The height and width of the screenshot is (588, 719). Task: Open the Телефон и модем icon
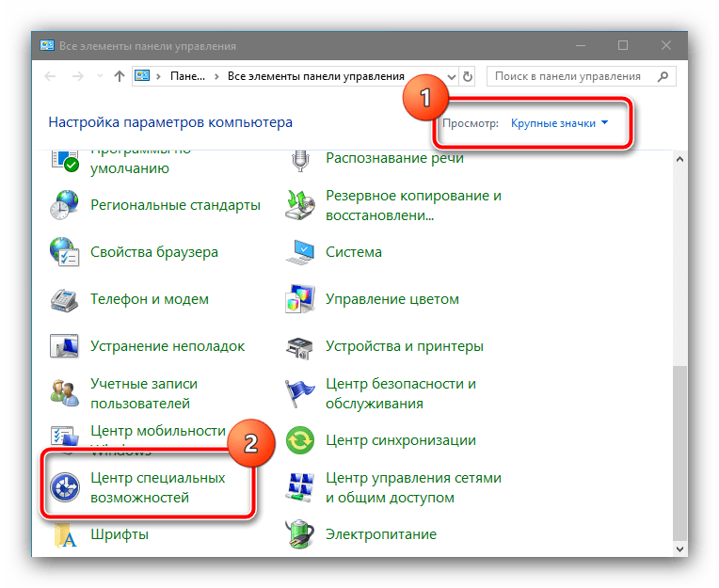coord(64,299)
